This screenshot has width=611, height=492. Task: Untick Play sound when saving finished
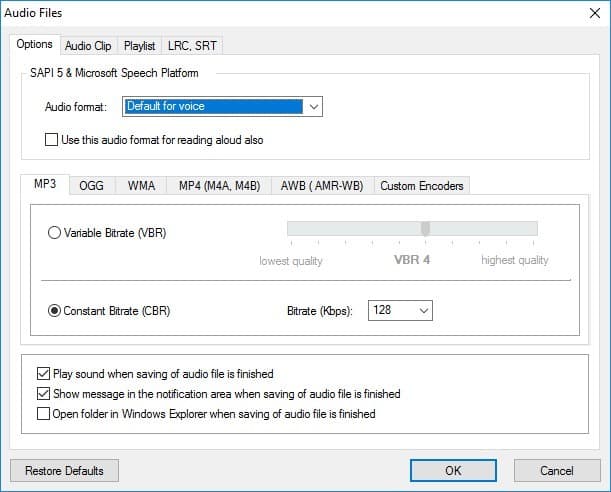pos(43,374)
